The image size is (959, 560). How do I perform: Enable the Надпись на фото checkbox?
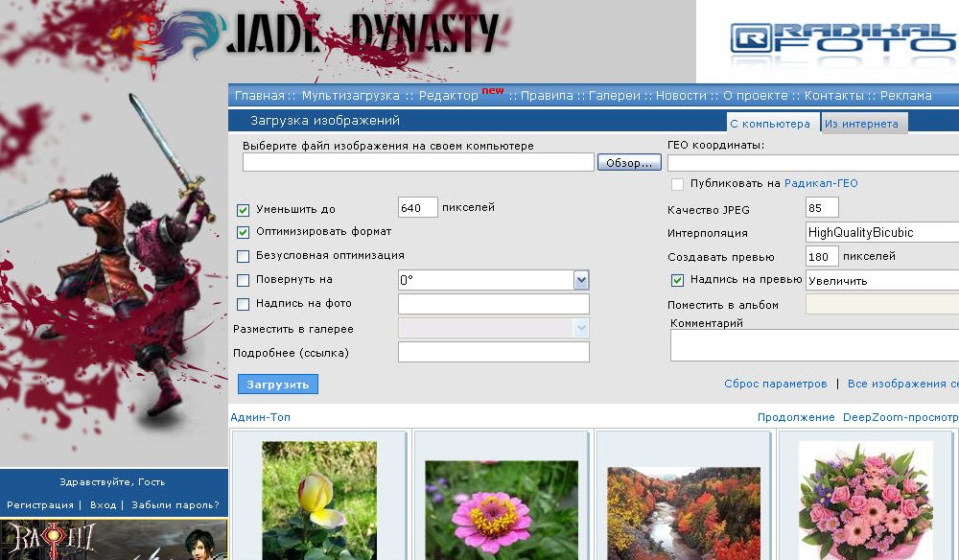pos(243,304)
